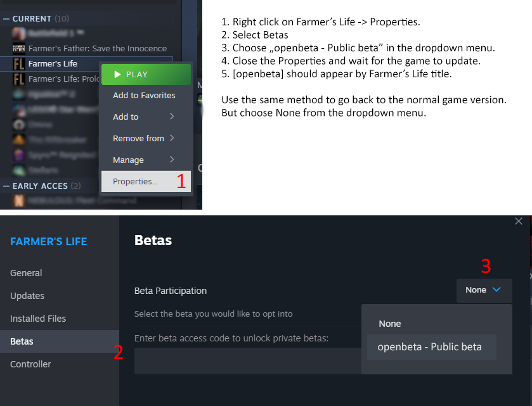The image size is (532, 406).
Task: Click the Farmer's Father game icon
Action: click(18, 49)
